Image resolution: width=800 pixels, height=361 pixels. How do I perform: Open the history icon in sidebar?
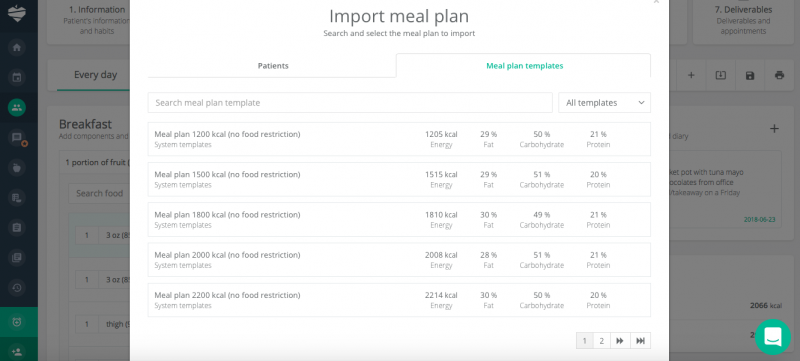point(17,288)
